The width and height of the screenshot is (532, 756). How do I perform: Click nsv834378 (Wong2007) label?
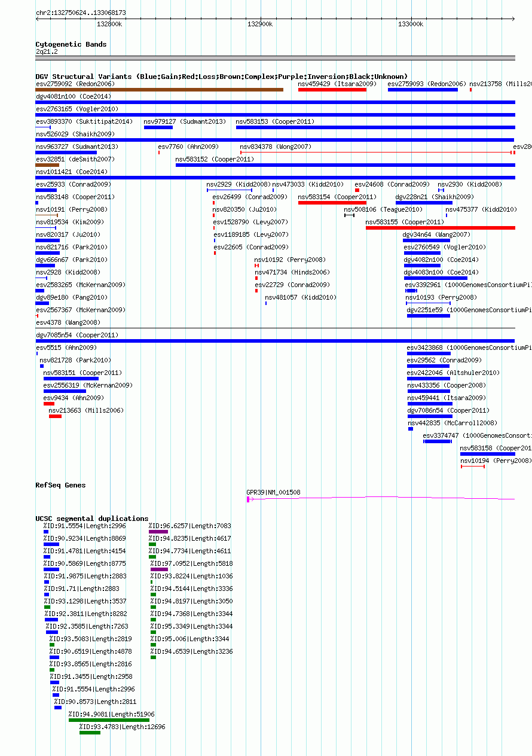tap(276, 147)
